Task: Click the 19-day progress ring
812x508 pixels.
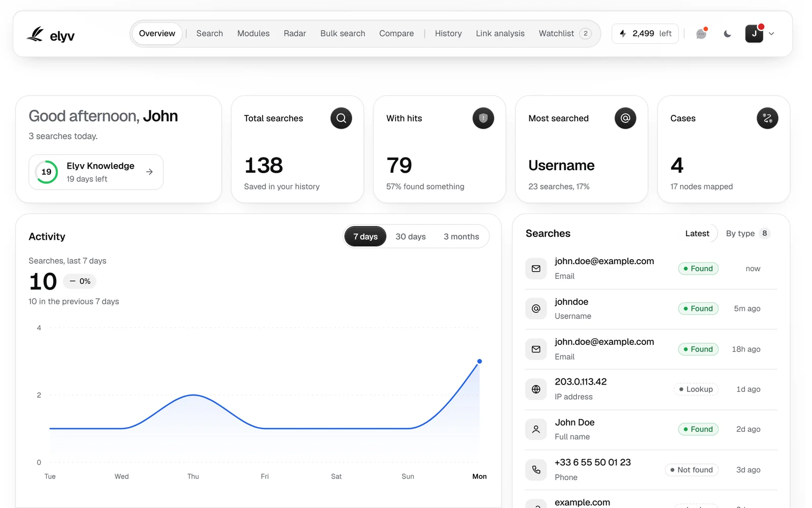Action: 46,172
